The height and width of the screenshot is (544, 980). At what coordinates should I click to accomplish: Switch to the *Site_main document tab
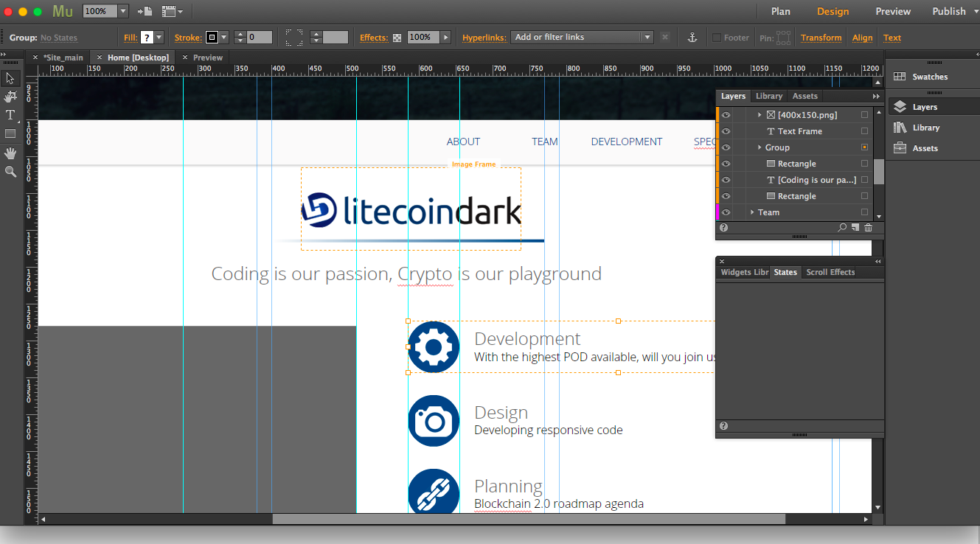click(63, 57)
